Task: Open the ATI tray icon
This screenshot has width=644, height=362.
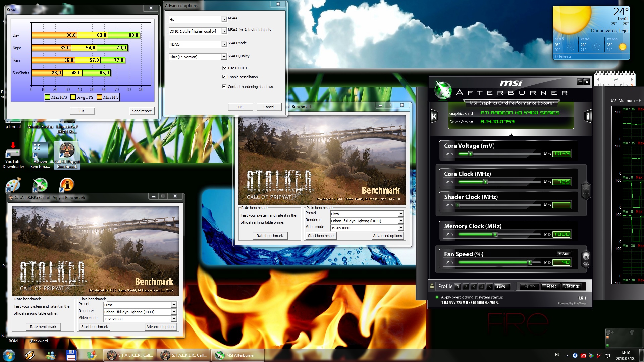Action: (x=583, y=355)
